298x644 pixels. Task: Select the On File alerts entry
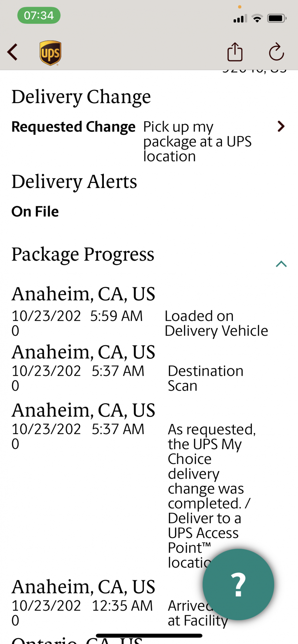pyautogui.click(x=35, y=212)
